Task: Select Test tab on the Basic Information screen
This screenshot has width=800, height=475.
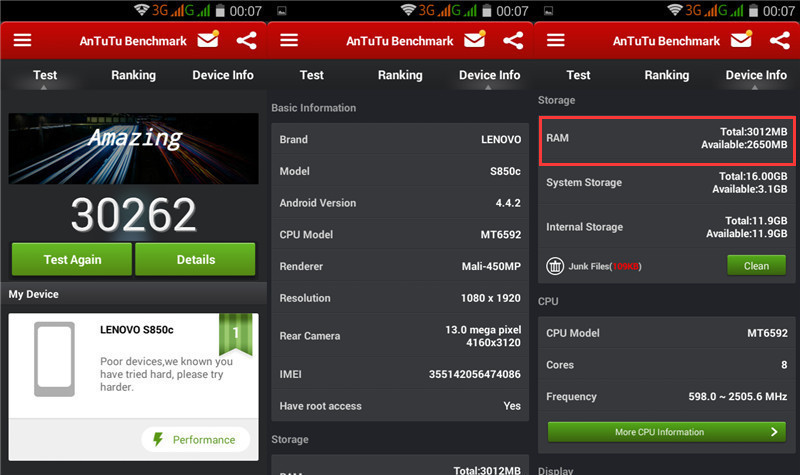Action: tap(312, 75)
